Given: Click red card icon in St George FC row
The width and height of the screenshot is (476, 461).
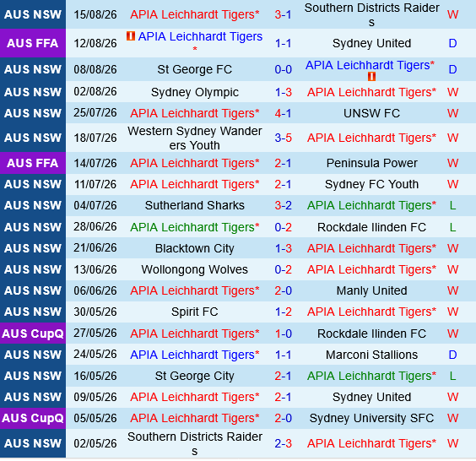Looking at the screenshot, I should pyautogui.click(x=371, y=77).
